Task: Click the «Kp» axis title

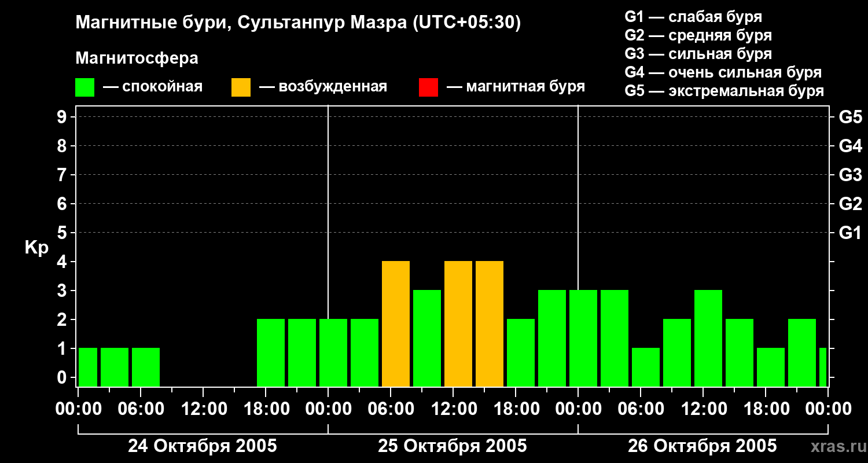Action: click(36, 248)
